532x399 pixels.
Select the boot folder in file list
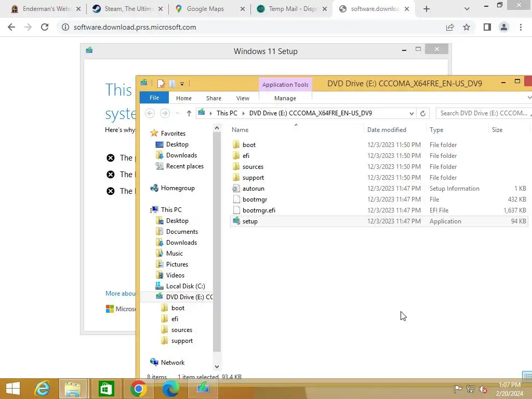coord(379,145)
